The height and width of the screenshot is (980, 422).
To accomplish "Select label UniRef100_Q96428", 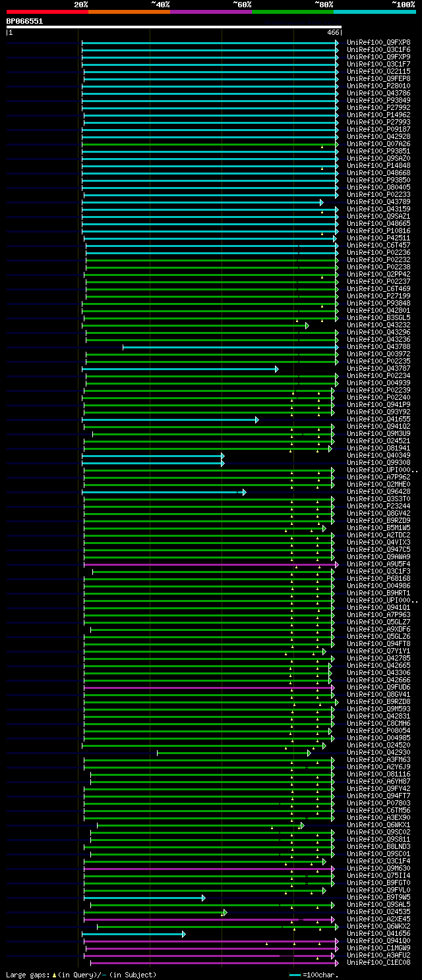I will tap(378, 491).
